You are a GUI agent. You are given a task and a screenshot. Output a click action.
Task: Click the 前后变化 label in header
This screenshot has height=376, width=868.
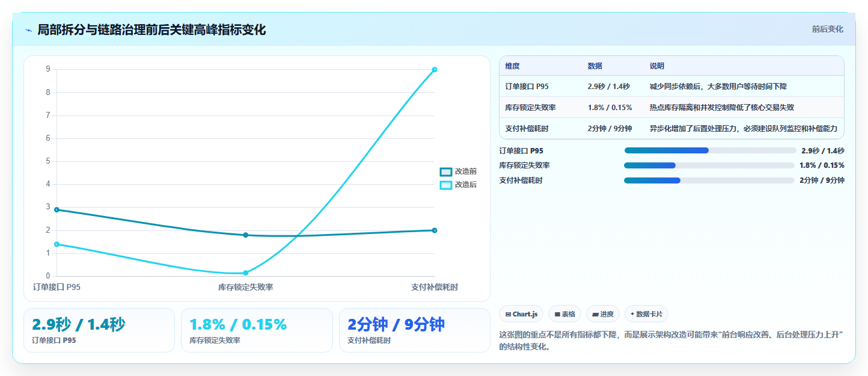coord(827,29)
